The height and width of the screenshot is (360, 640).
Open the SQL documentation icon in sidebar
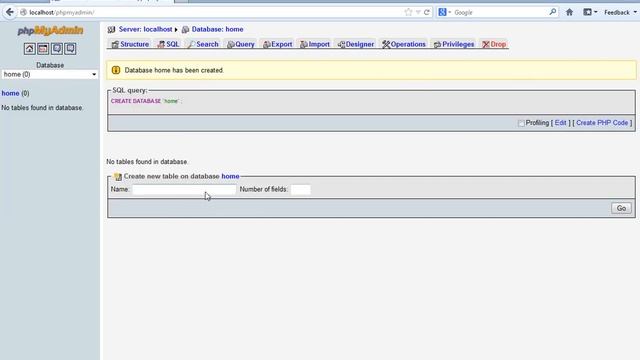click(70, 49)
